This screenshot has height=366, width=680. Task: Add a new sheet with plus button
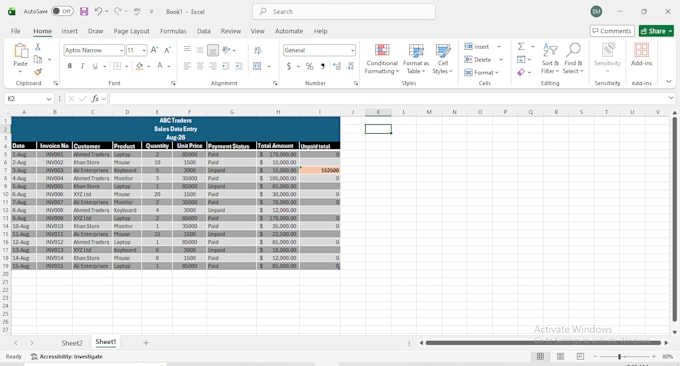coord(146,343)
